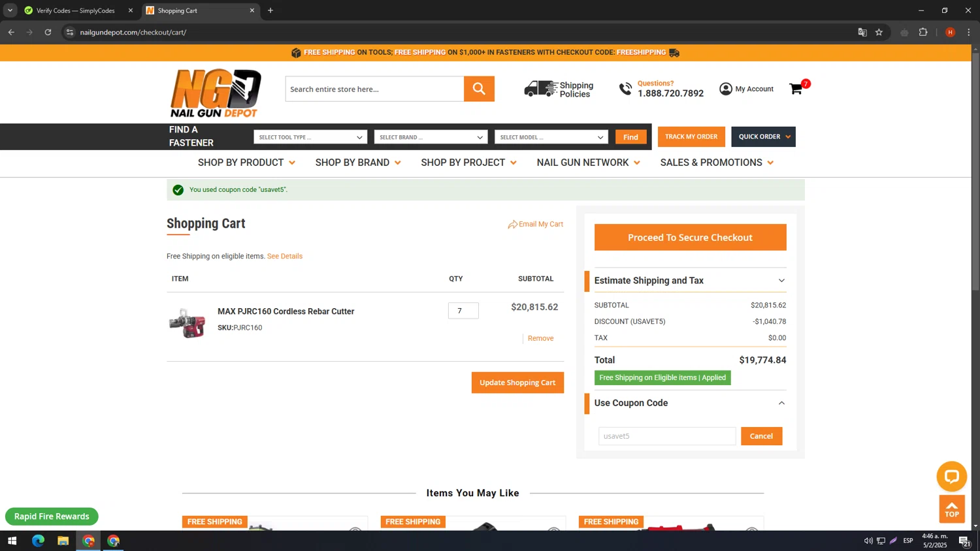The width and height of the screenshot is (980, 551).
Task: Click the store search input field
Action: (x=374, y=89)
